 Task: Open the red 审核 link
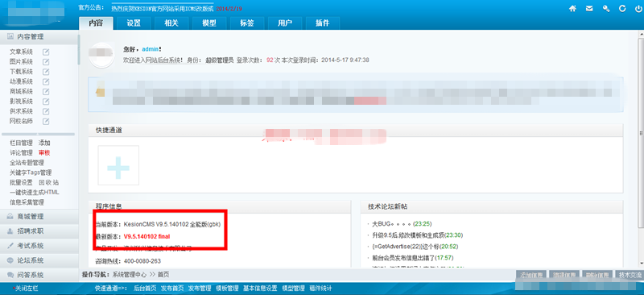pos(44,152)
